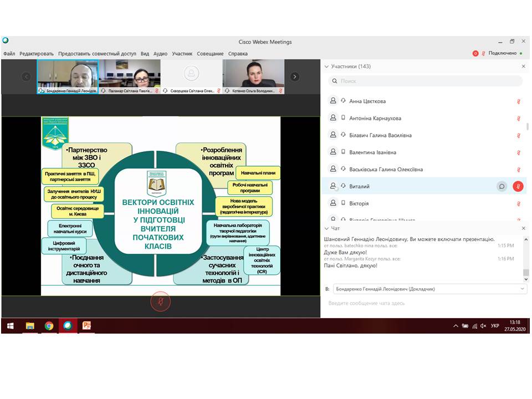Collapse the Чат panel header
Image resolution: width=532 pixels, height=399 pixels.
point(326,228)
